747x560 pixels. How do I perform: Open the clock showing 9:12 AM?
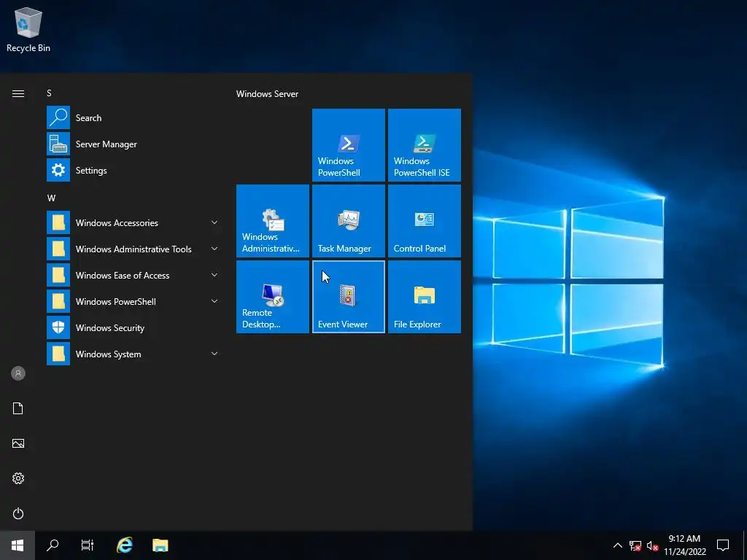pos(684,545)
